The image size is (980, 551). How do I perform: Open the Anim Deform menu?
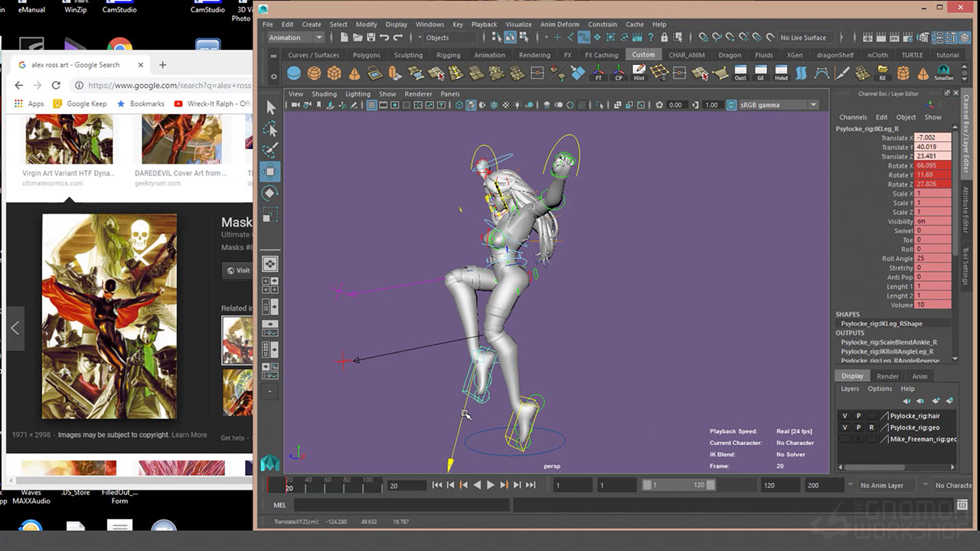coord(560,24)
